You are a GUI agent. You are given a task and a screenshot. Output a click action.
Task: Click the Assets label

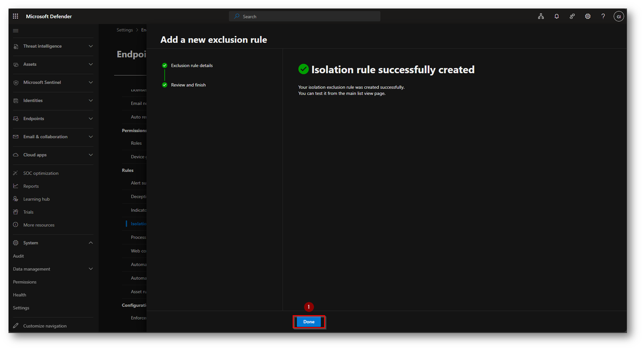pos(30,64)
